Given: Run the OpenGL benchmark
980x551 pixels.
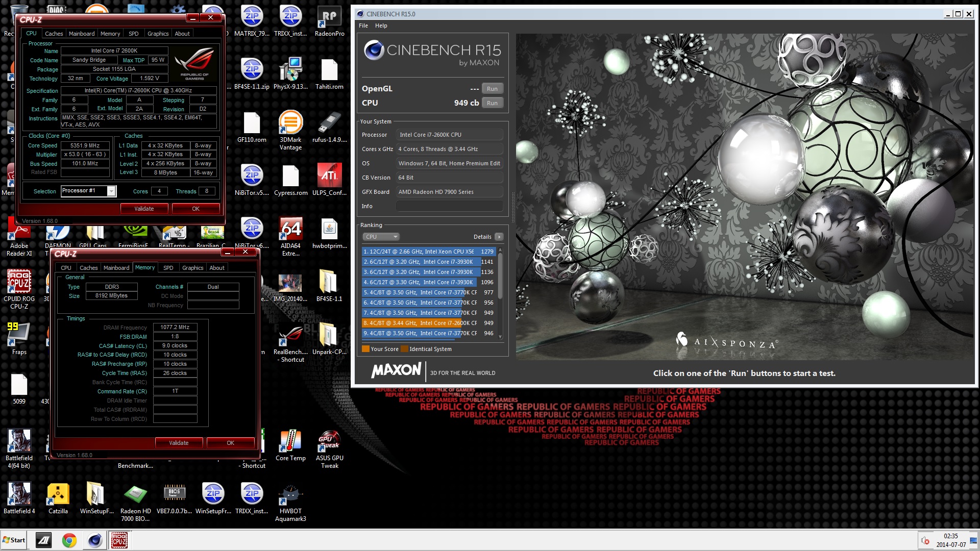Looking at the screenshot, I should click(492, 89).
